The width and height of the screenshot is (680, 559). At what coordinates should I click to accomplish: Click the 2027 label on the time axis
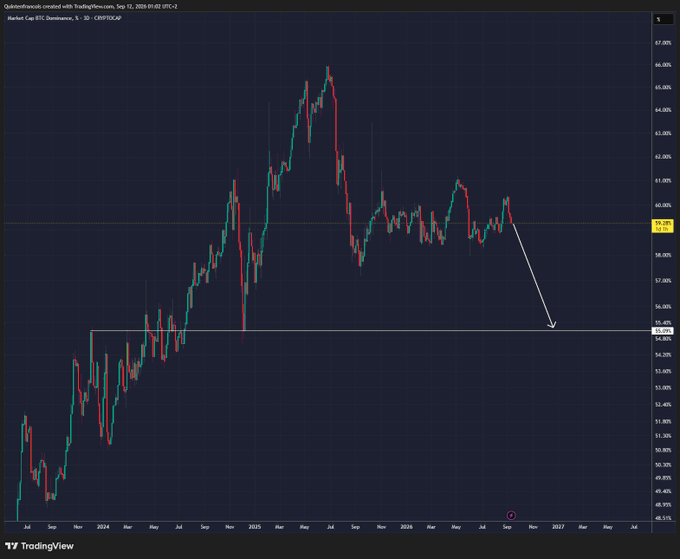[x=558, y=527]
